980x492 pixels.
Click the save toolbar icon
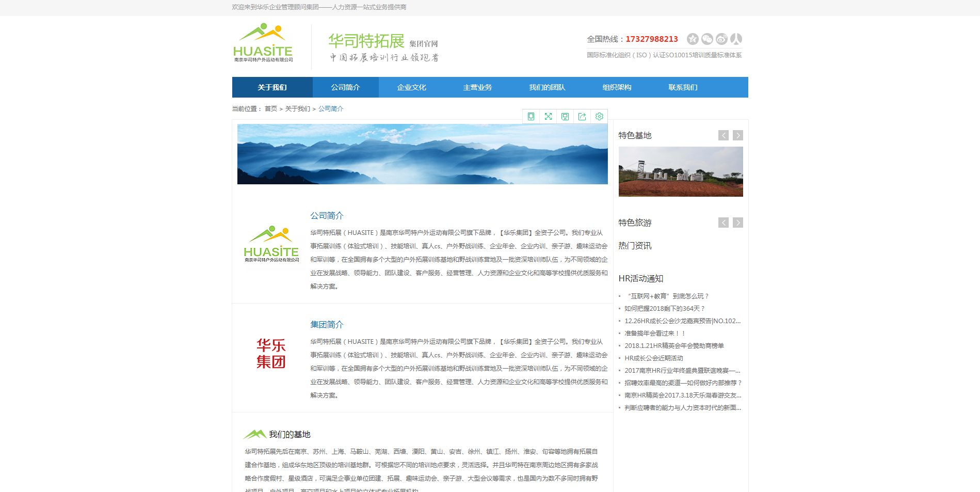coord(565,117)
